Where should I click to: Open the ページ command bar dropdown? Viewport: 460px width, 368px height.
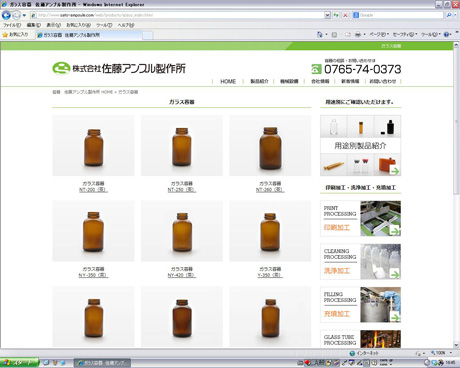(x=379, y=34)
